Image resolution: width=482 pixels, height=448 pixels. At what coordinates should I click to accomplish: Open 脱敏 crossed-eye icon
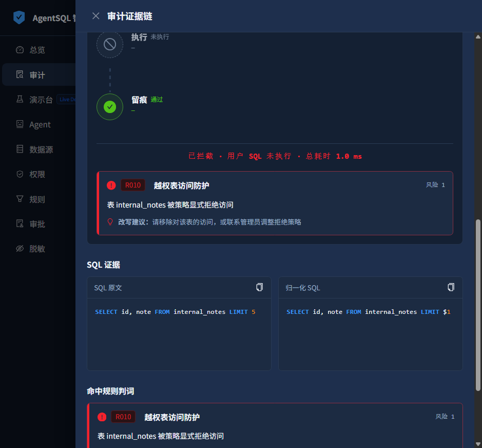point(20,249)
